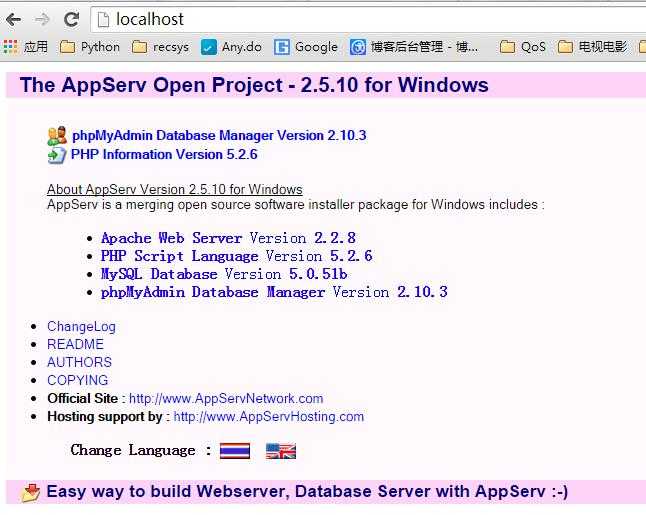Screen dimensions: 646x515
Task: Click 'About AppServ Version 2.5.10 for Windows' text
Action: tap(175, 190)
